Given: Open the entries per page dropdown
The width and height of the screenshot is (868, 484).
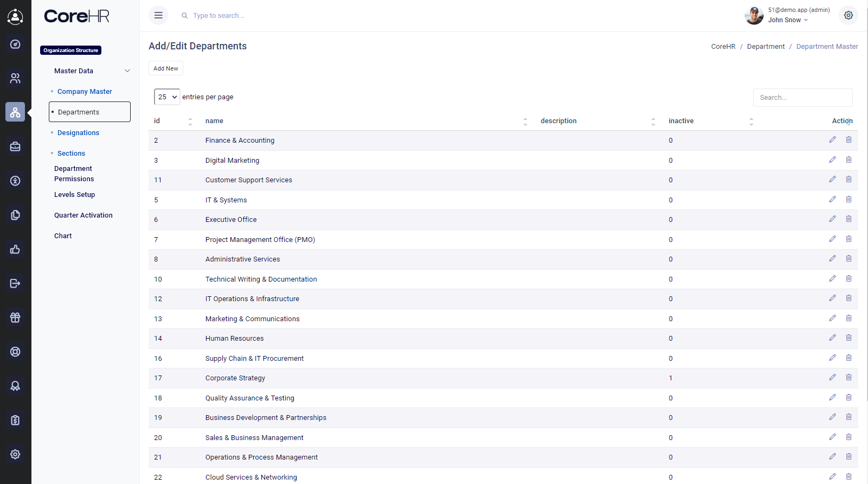Looking at the screenshot, I should 167,97.
